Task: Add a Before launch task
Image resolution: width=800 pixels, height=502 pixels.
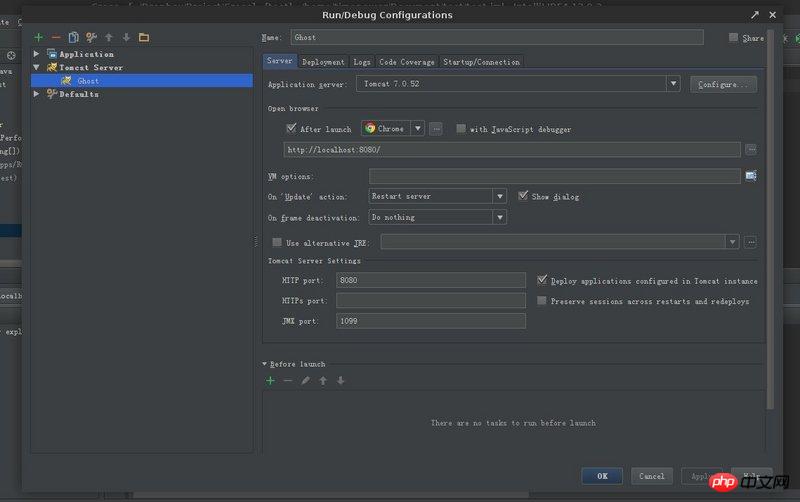Action: pyautogui.click(x=270, y=381)
